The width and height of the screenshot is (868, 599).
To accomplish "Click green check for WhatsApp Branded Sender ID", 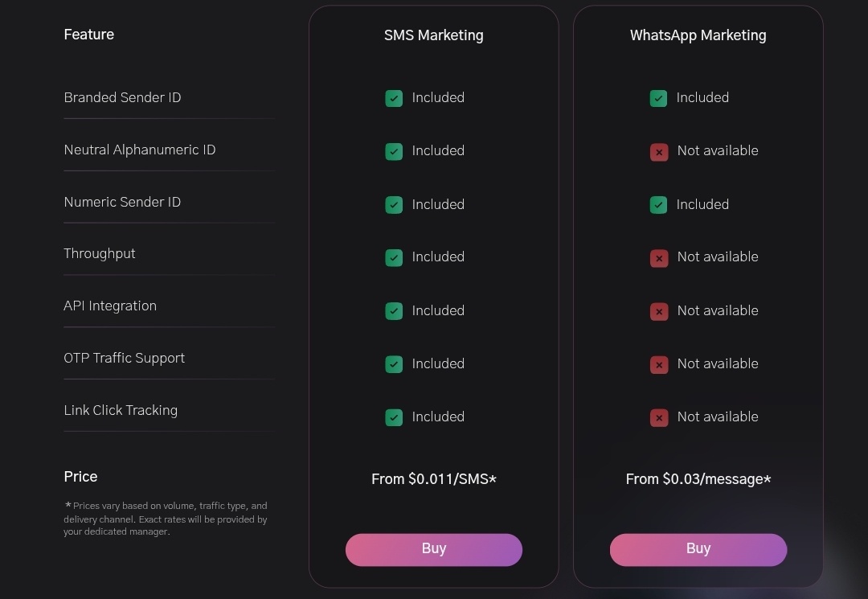I will 658,99.
